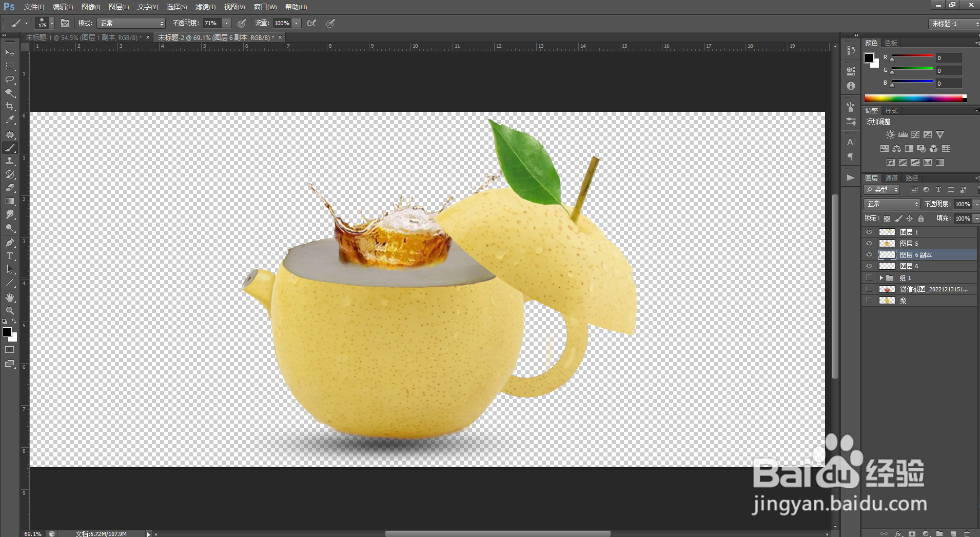
Task: Switch to the 样式 panel tab
Action: (891, 111)
